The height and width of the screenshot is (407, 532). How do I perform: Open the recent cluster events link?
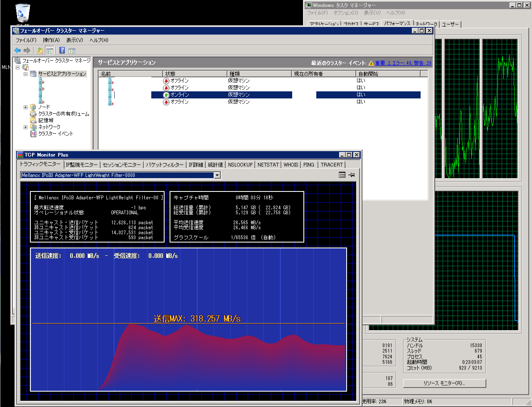pyautogui.click(x=403, y=63)
